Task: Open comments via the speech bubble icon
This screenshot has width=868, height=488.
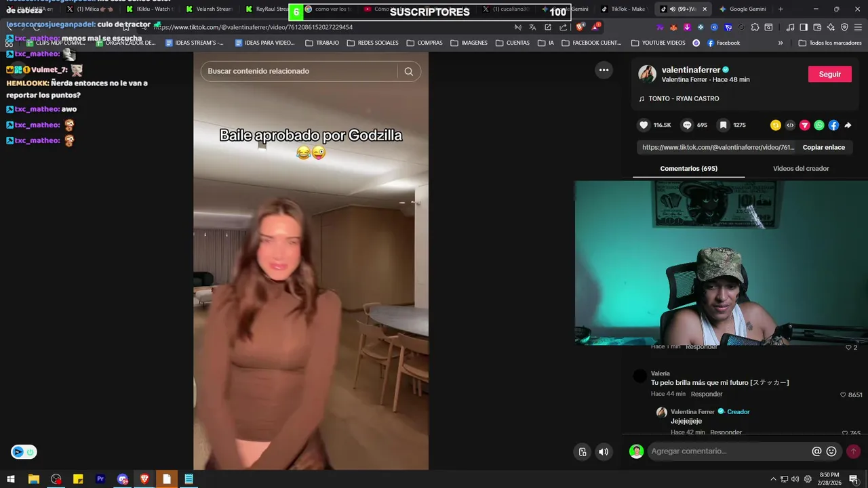Action: [x=687, y=125]
